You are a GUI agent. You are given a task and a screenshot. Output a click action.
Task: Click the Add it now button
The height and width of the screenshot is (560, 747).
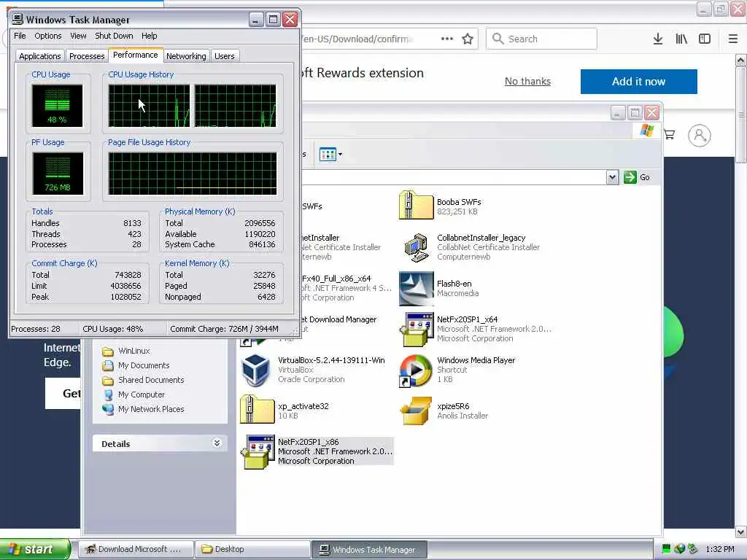coord(638,82)
